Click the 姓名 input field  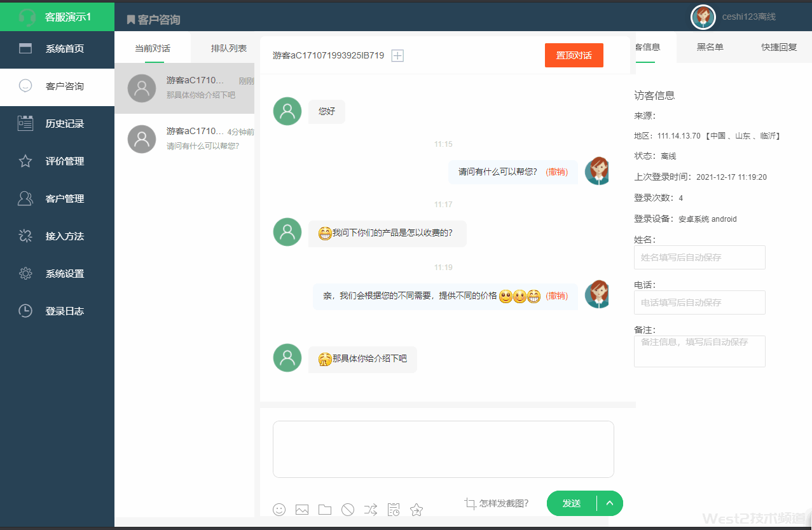pos(699,257)
